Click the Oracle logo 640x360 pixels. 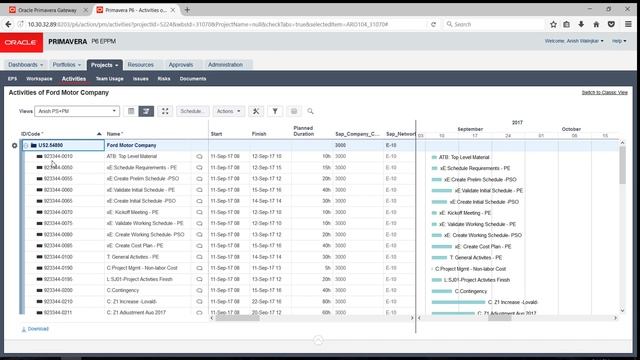pos(21,42)
